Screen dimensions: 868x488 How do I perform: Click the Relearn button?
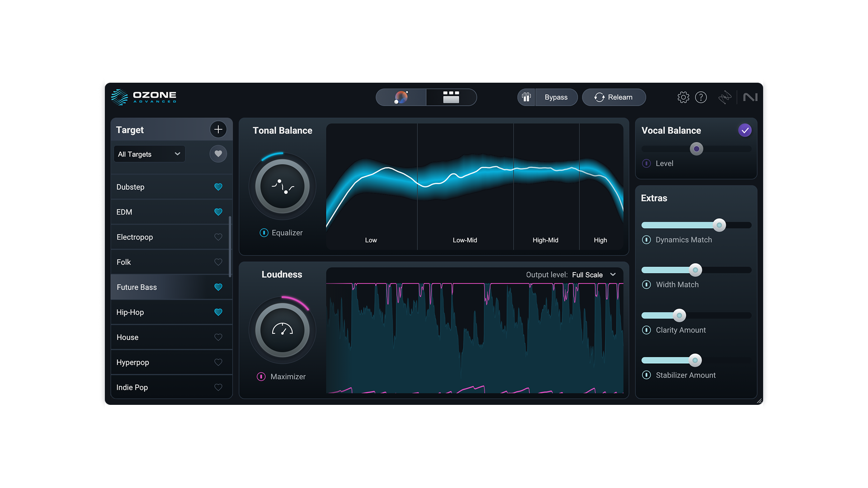614,97
